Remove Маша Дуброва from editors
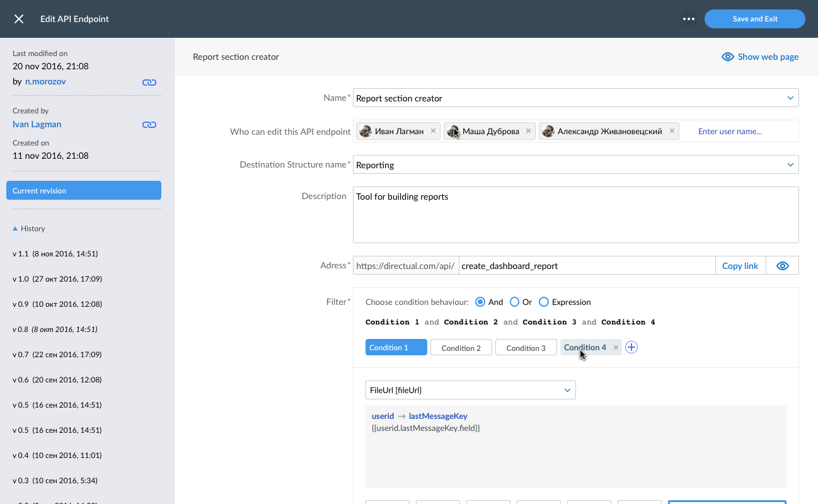 [x=528, y=131]
